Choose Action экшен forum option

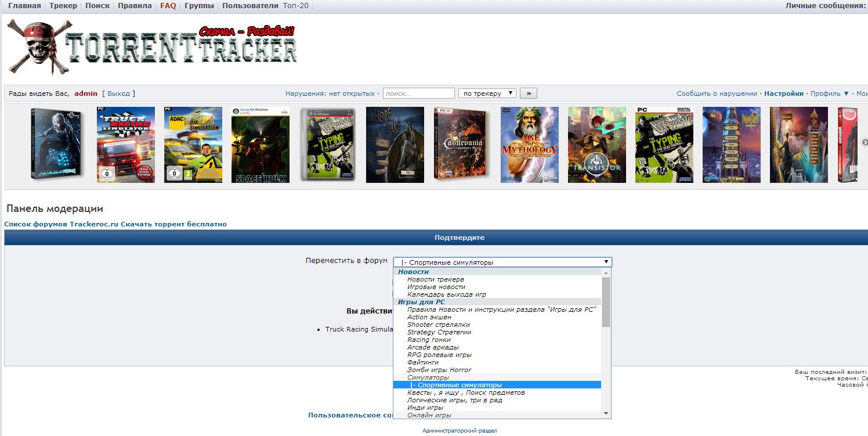pyautogui.click(x=429, y=317)
